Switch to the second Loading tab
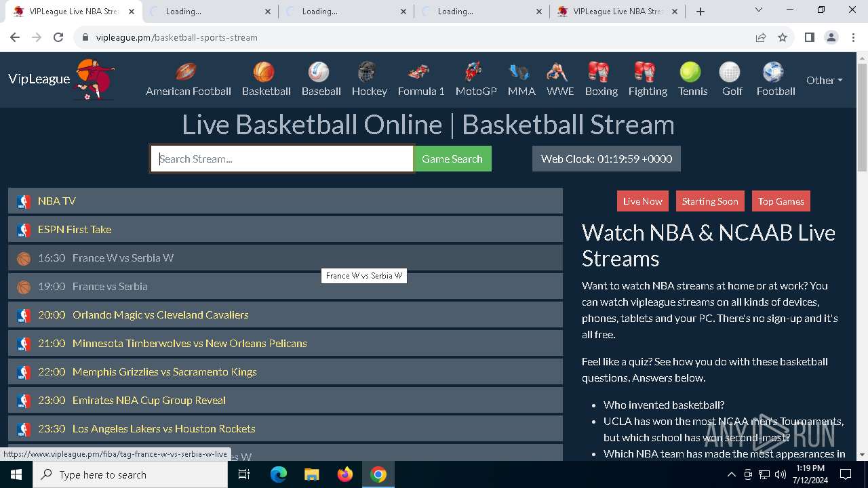Image resolution: width=868 pixels, height=488 pixels. (x=210, y=12)
